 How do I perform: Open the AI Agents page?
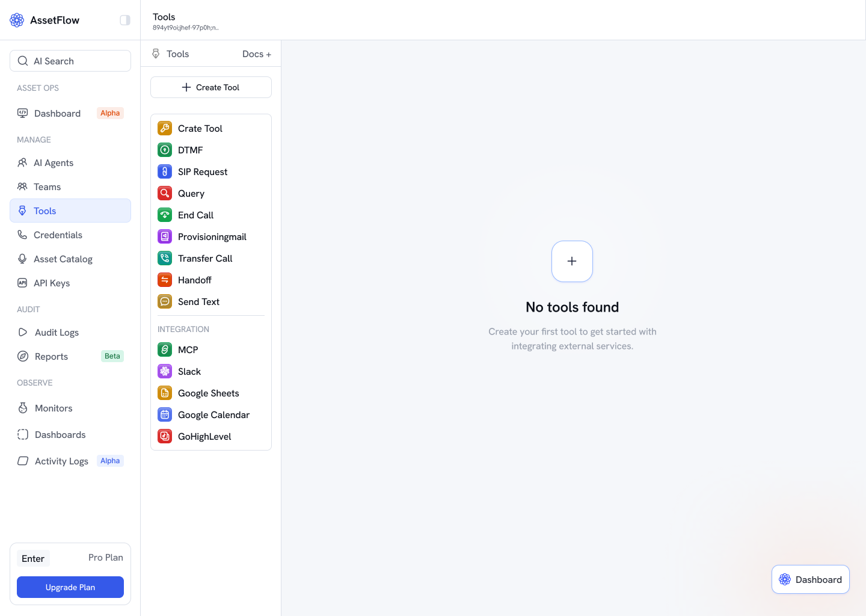pyautogui.click(x=70, y=162)
